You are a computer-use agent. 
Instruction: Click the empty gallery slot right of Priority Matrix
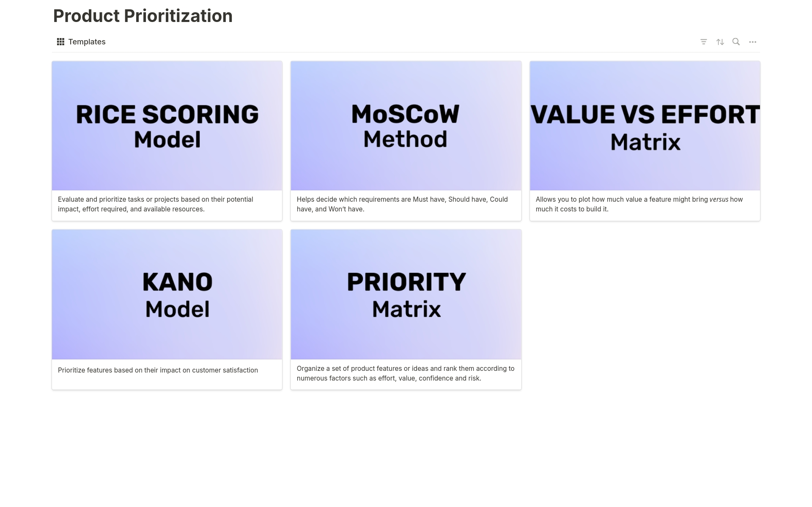pos(645,309)
